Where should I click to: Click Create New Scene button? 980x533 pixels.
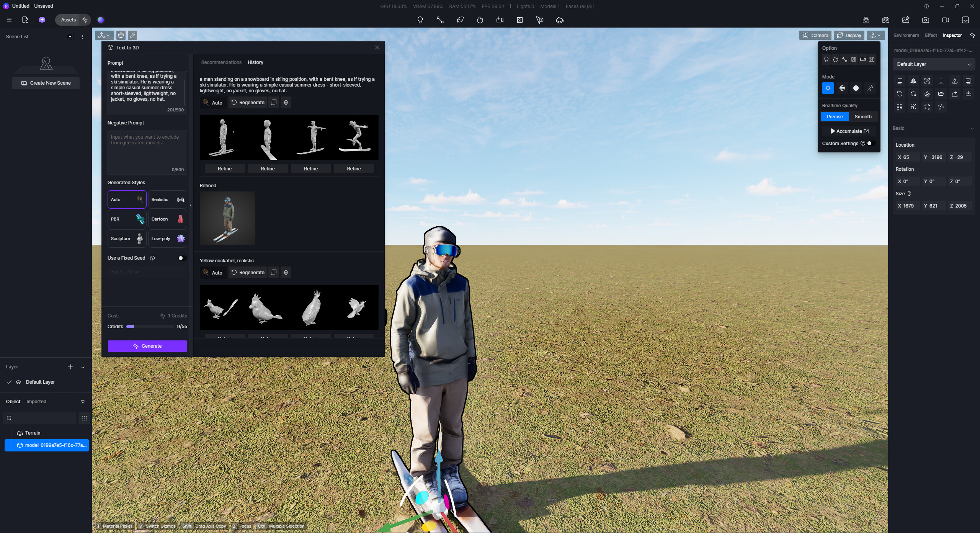pos(46,83)
